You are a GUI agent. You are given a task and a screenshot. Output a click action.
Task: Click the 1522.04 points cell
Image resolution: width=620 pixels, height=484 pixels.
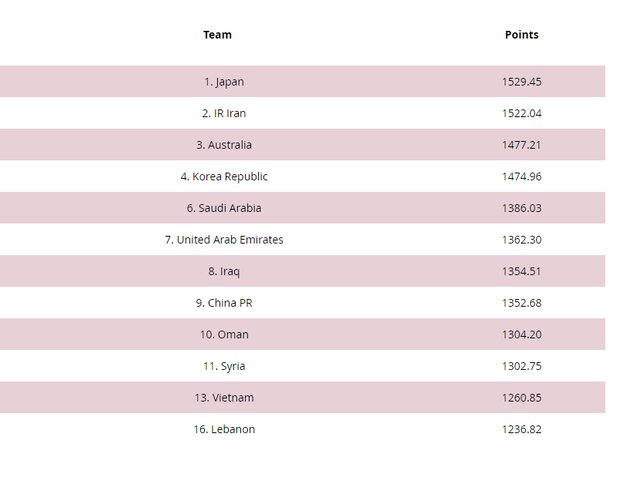[521, 114]
